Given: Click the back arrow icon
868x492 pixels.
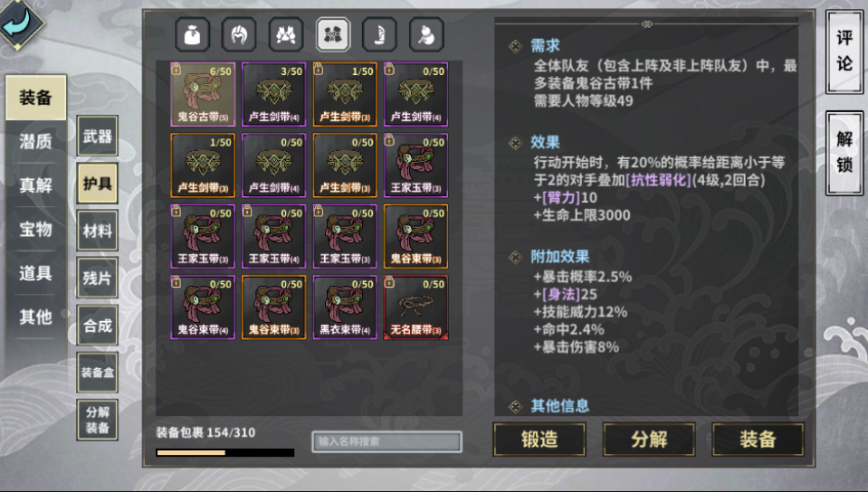Looking at the screenshot, I should click(20, 22).
